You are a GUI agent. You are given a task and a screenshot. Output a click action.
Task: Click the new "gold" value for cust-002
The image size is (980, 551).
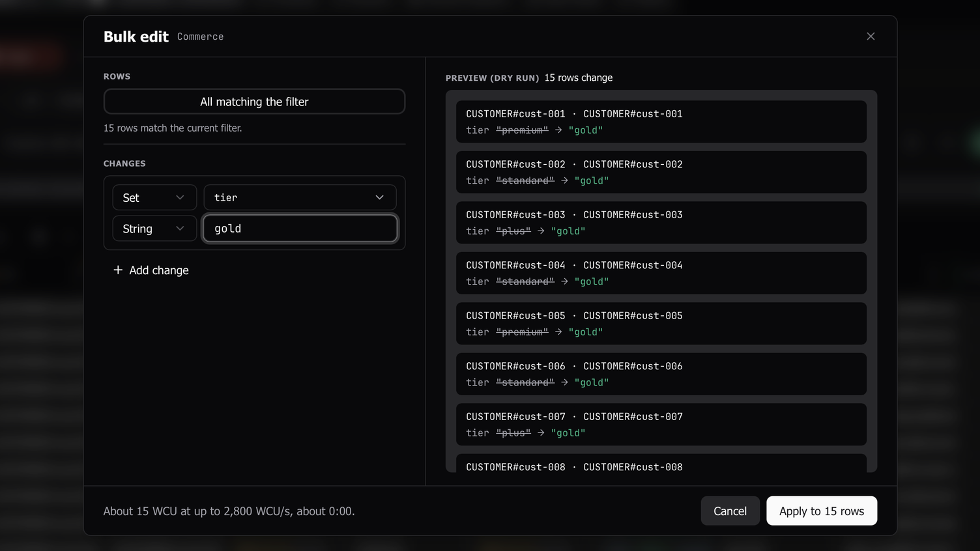click(x=592, y=180)
